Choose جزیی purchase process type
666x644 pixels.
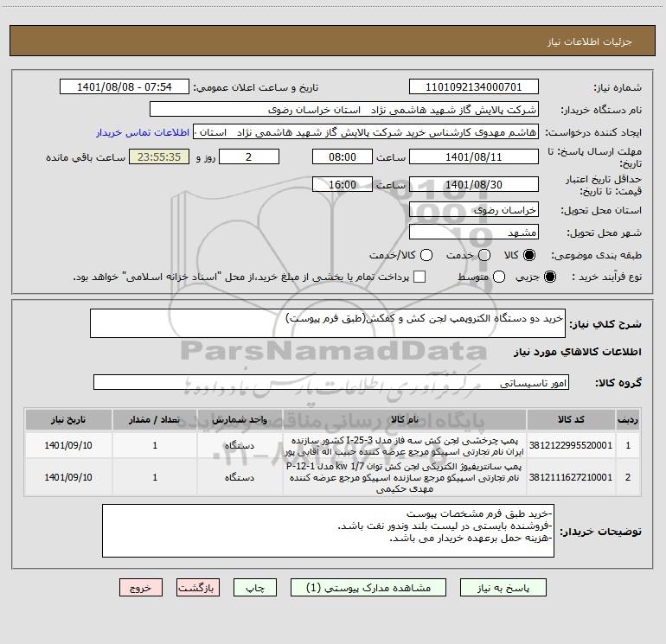click(550, 277)
